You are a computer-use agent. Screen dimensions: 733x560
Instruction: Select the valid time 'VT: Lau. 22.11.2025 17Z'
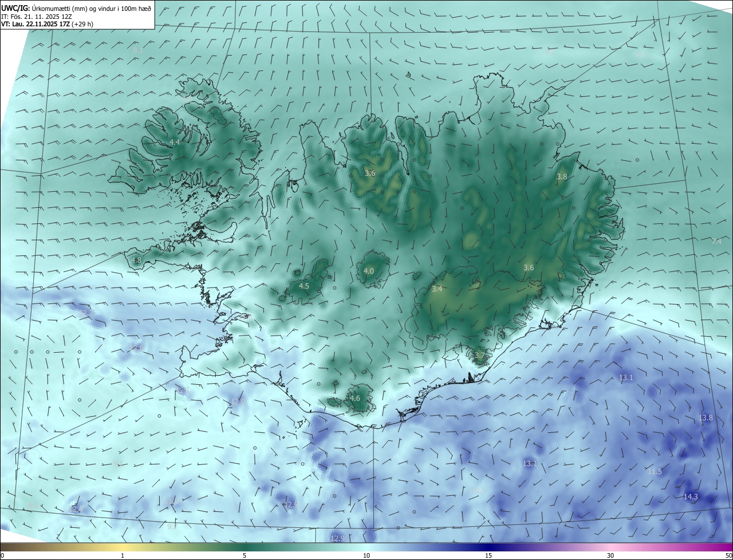pos(36,24)
